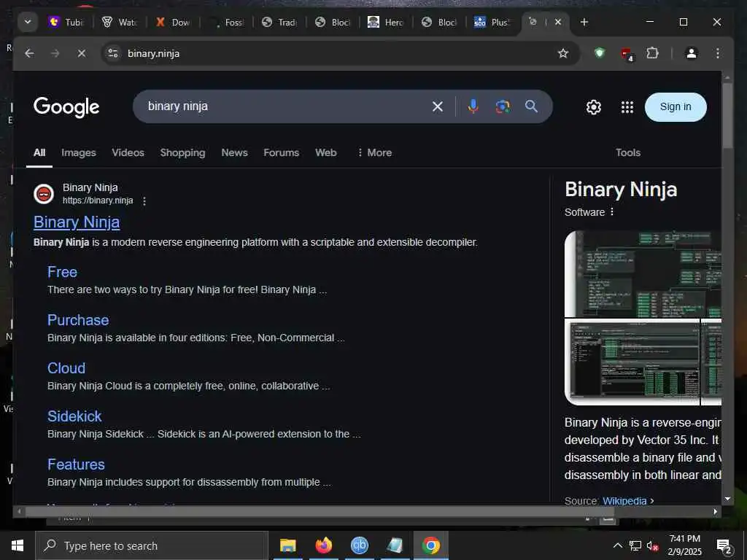
Task: Start voice search with microphone icon
Action: (x=473, y=106)
